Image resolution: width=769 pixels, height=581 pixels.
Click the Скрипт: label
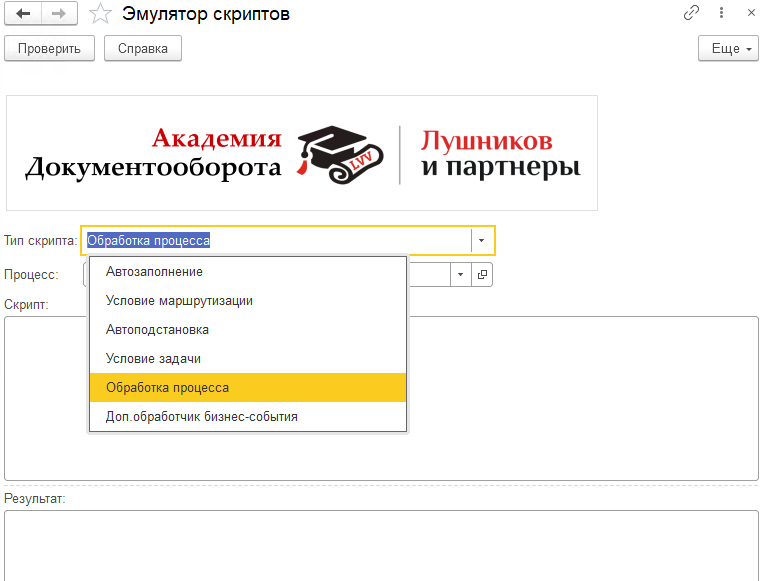pyautogui.click(x=26, y=304)
